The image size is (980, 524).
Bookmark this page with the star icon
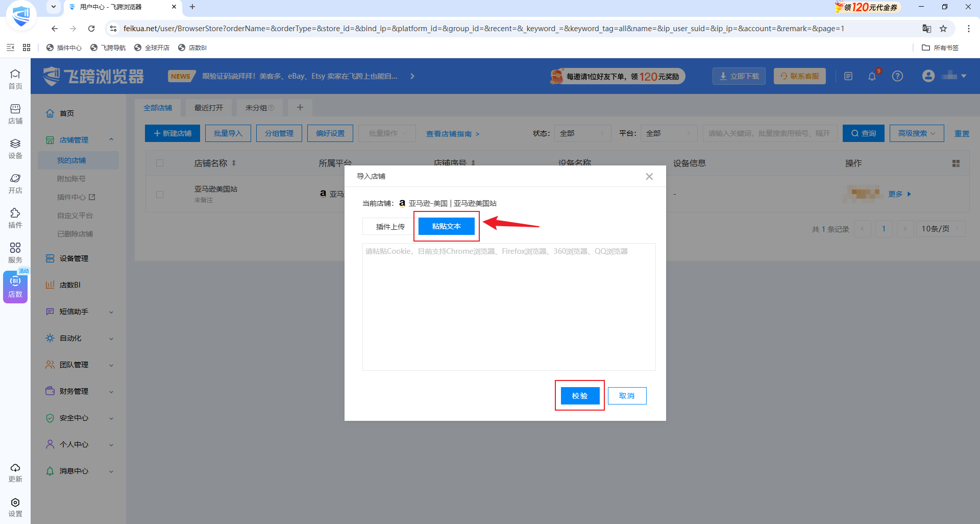tap(943, 29)
